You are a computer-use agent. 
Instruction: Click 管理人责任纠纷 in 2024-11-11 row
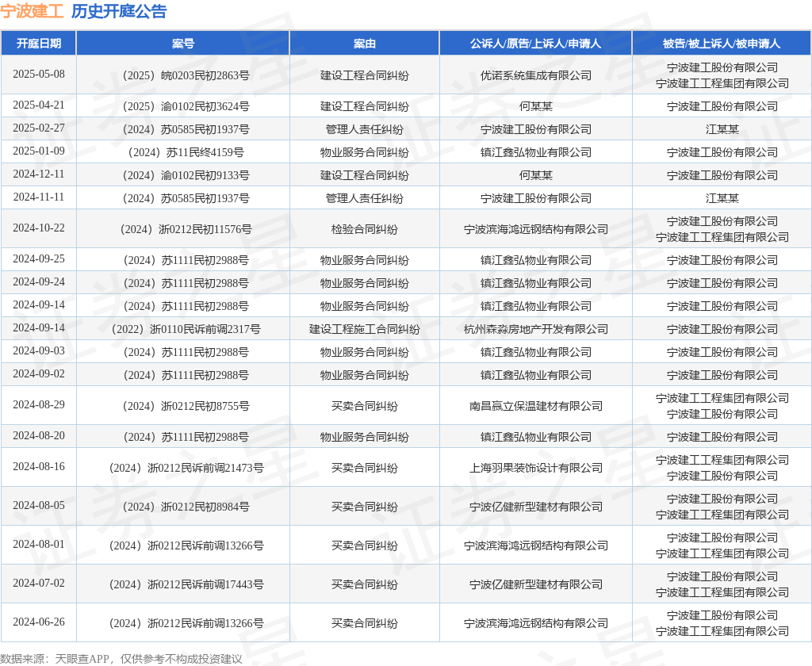(x=365, y=198)
